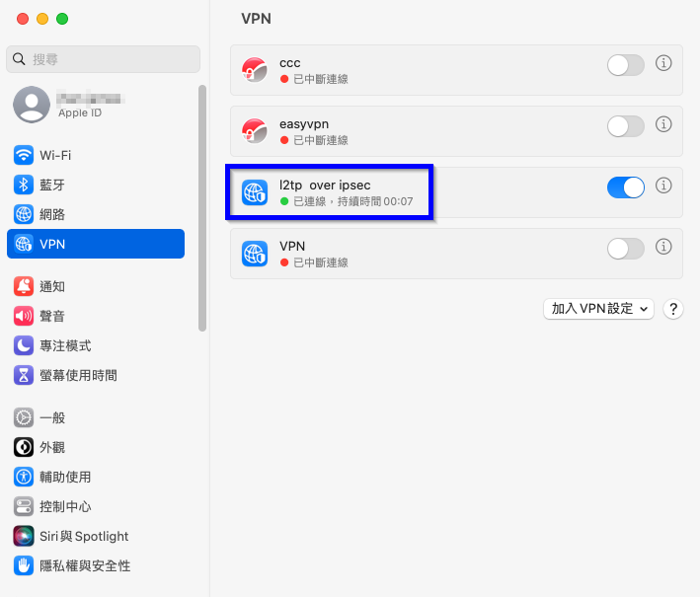Enable the ccc VPN toggle
The width and height of the screenshot is (700, 597).
625,65
